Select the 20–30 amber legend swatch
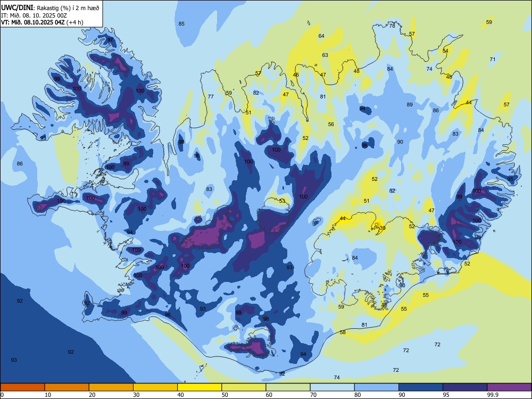This screenshot has width=532, height=399. click(111, 387)
